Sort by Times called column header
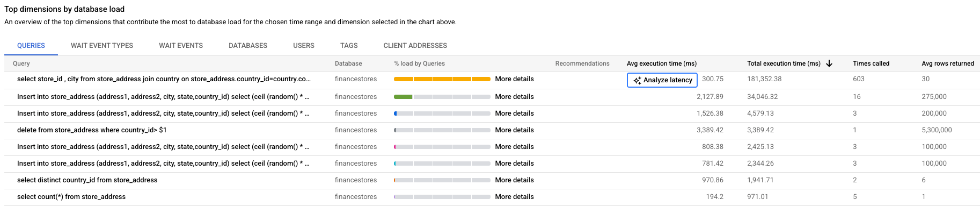The width and height of the screenshot is (980, 206). [x=871, y=63]
